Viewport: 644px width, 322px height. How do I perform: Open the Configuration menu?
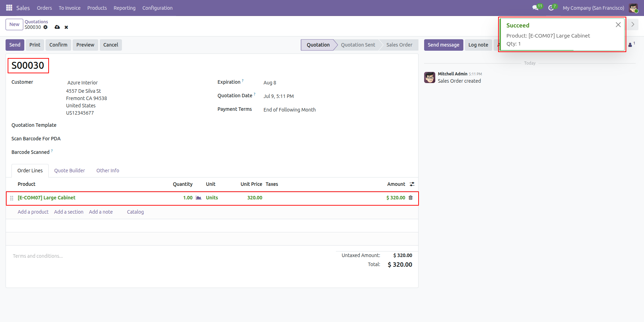point(157,8)
